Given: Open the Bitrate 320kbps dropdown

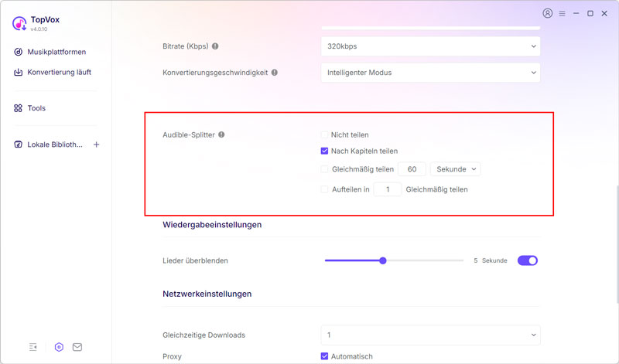Looking at the screenshot, I should (x=430, y=46).
